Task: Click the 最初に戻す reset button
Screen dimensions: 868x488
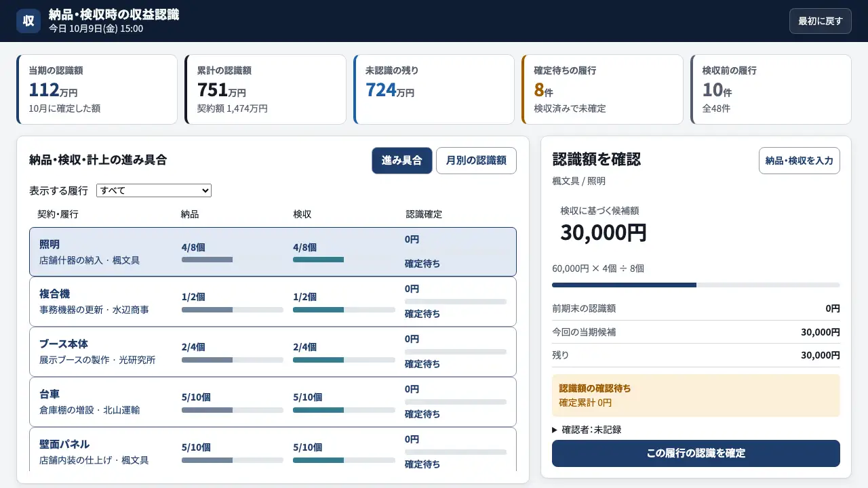Action: 820,21
